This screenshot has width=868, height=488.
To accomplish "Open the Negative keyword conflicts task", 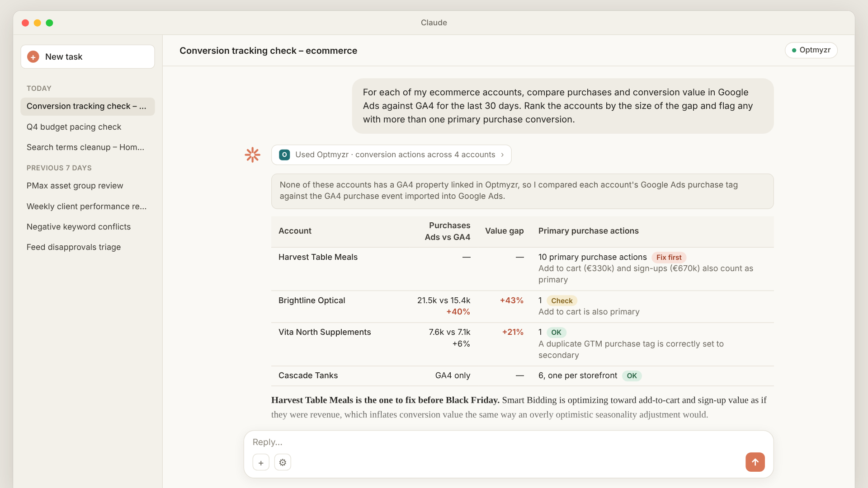I will coord(88,227).
